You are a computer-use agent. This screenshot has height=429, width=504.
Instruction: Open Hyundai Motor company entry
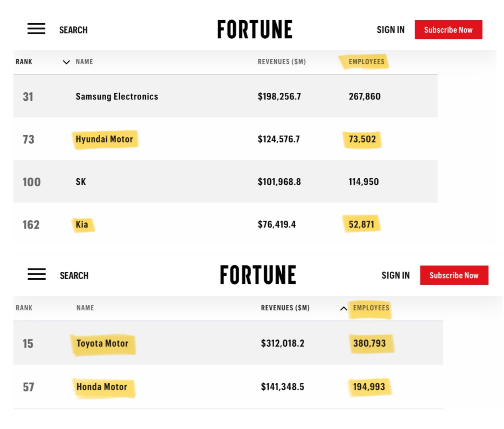(x=104, y=139)
